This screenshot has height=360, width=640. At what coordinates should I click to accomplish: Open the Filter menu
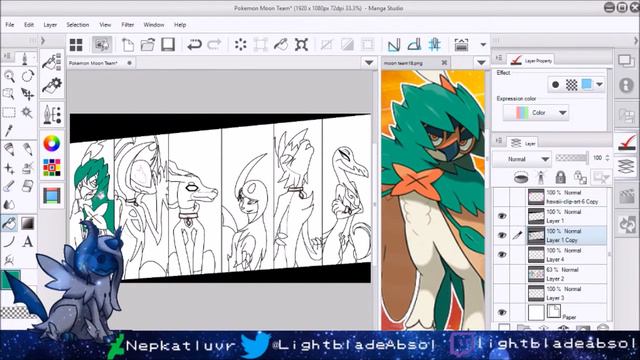[x=127, y=25]
